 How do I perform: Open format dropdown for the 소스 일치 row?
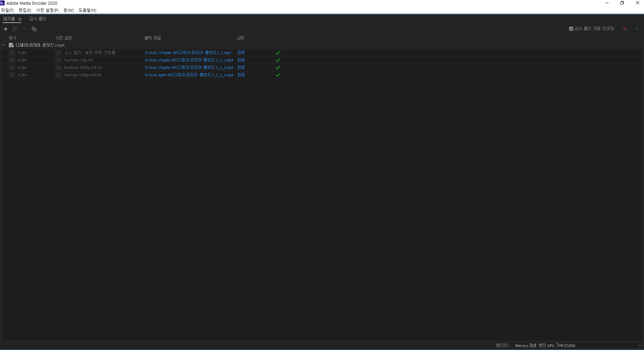12,53
